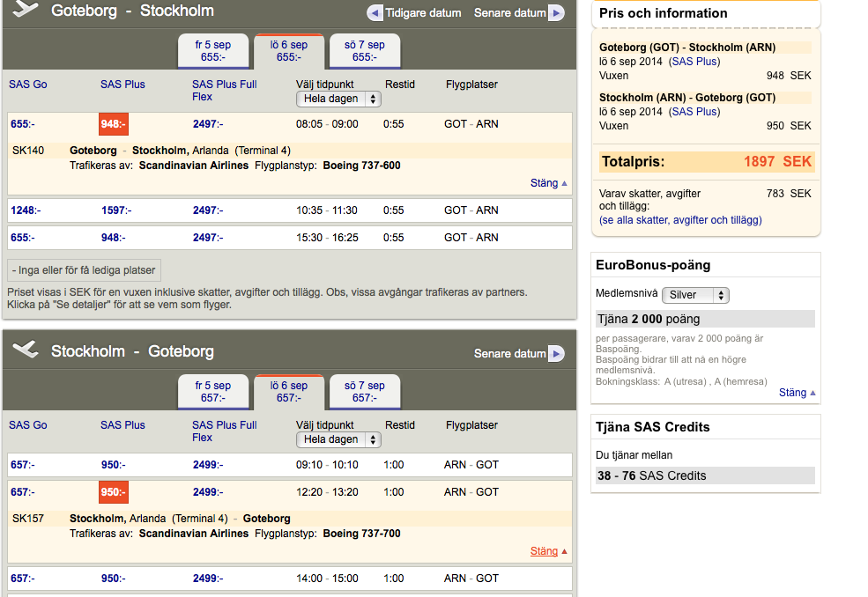Screen dimensions: 868x597
Task: Open the se alla skatter link
Action: 680,220
